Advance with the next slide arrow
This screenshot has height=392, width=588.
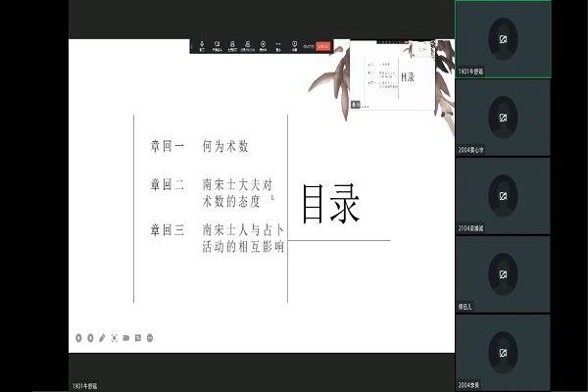tap(90, 338)
